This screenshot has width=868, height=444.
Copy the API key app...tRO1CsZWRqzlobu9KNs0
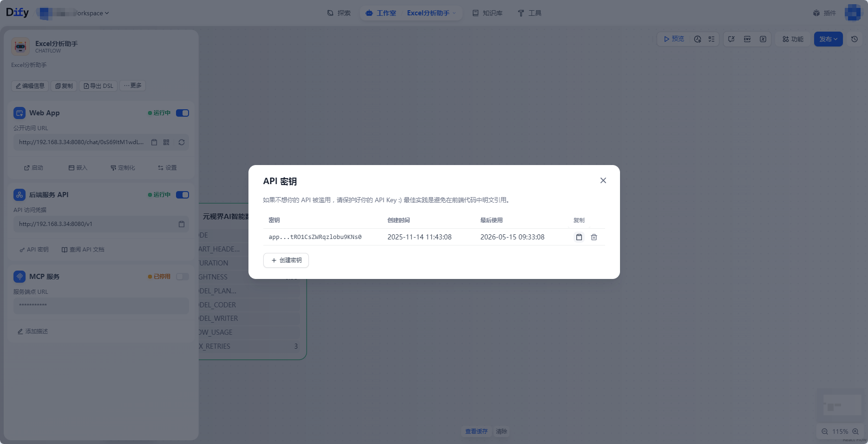tap(579, 237)
